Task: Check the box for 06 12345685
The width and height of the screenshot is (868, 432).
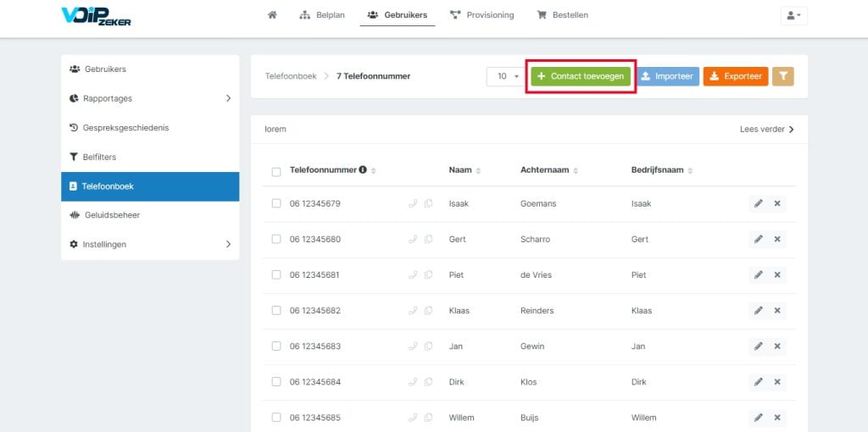Action: click(276, 418)
